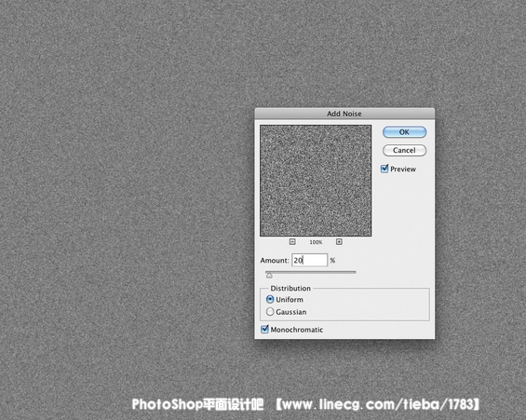
Task: Click the 100% zoom level text
Action: tap(316, 242)
